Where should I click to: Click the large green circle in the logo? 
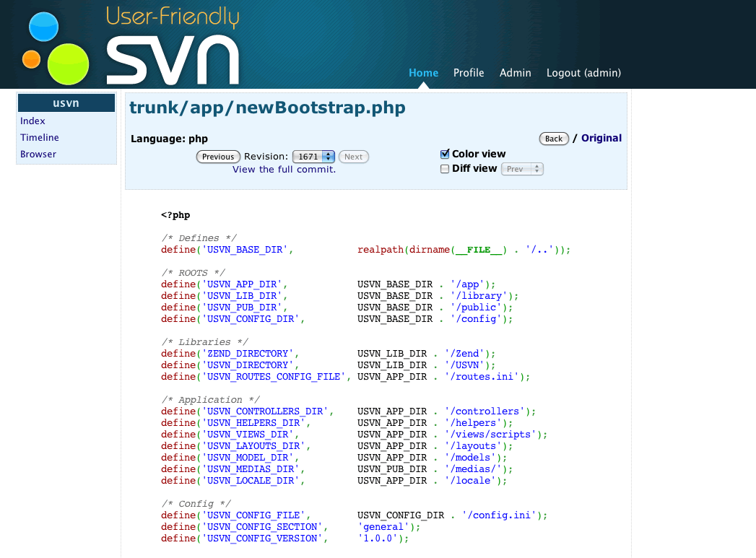point(69,64)
